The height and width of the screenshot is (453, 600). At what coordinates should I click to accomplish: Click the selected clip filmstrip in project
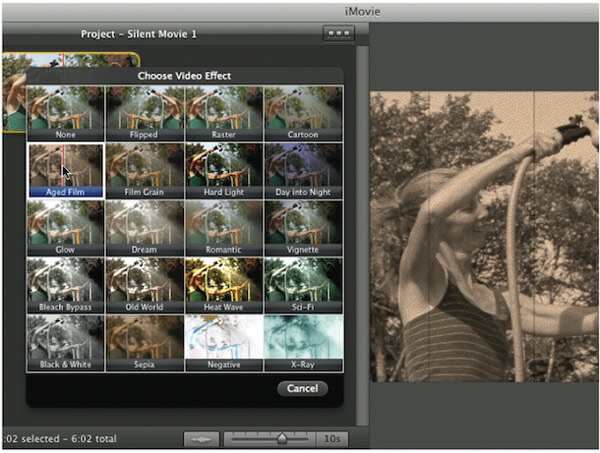(14, 93)
